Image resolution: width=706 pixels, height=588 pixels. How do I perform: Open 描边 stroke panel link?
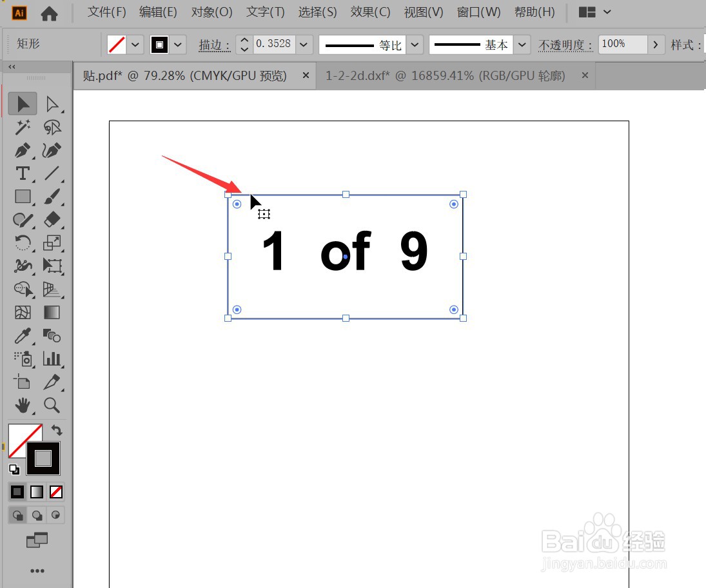(214, 45)
